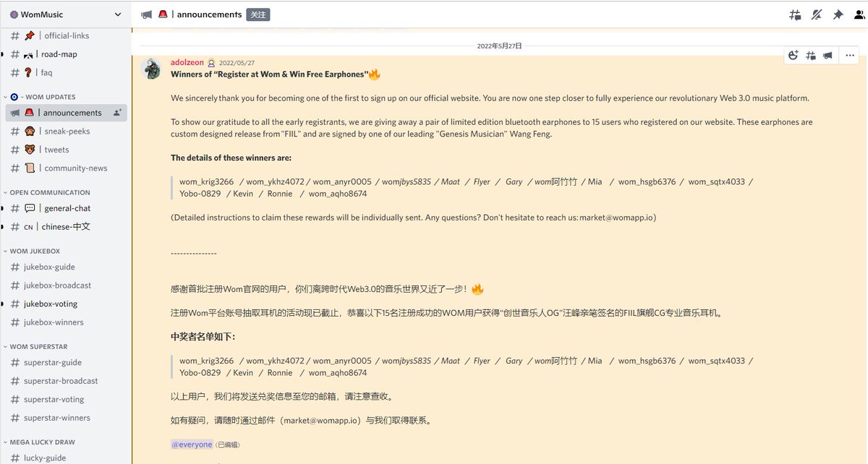
Task: Open the faq channel
Action: 67,72
